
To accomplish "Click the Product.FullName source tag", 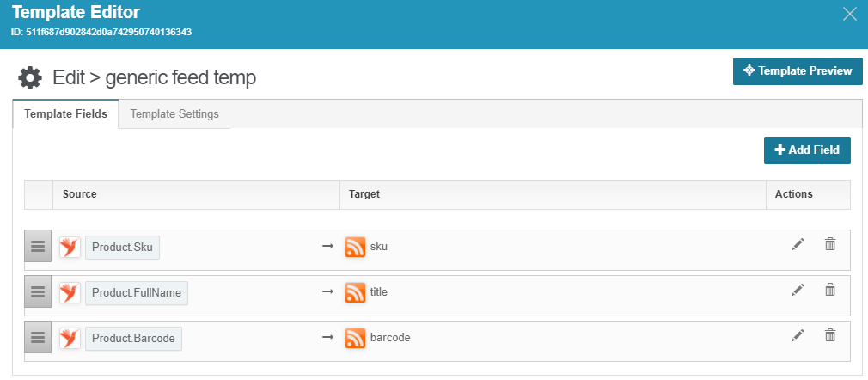I will [x=137, y=292].
